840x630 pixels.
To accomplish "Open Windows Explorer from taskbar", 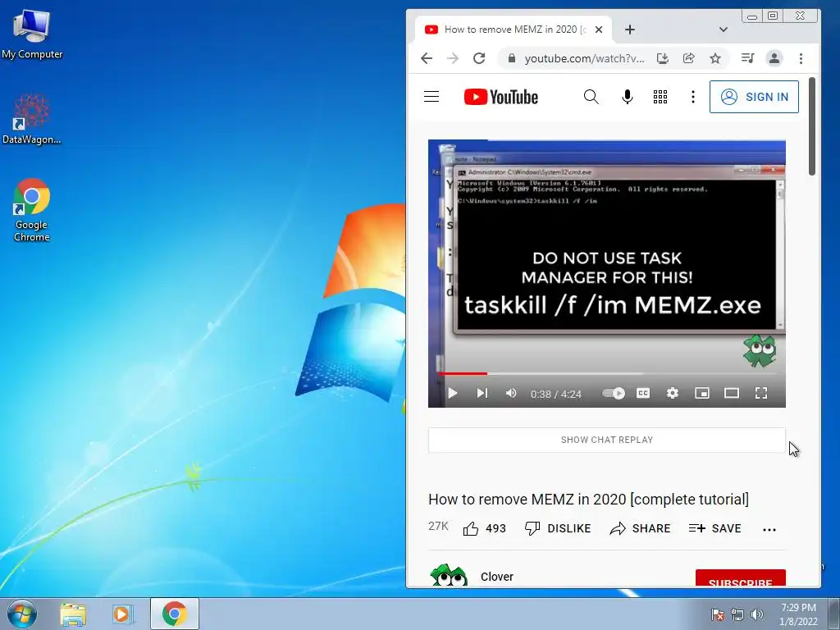I will (x=73, y=614).
